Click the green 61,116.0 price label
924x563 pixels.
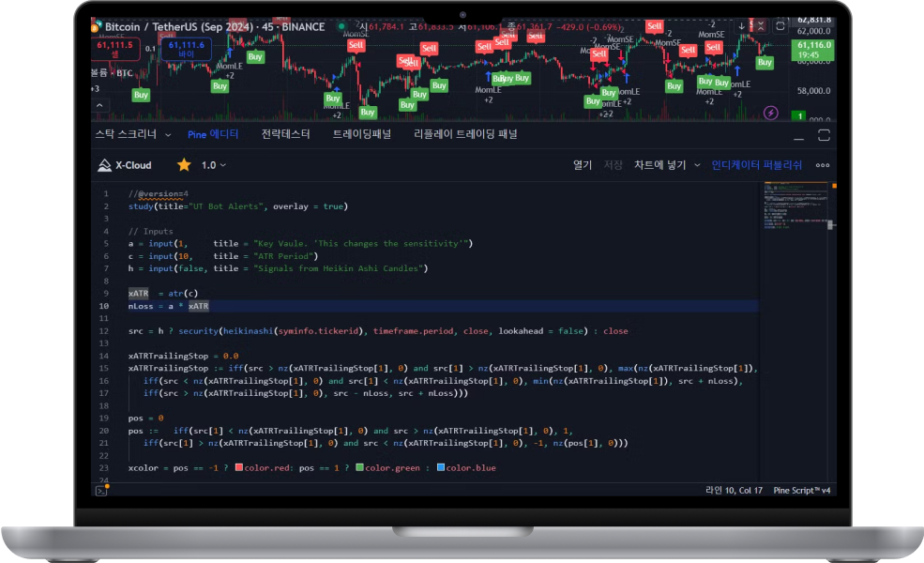814,50
